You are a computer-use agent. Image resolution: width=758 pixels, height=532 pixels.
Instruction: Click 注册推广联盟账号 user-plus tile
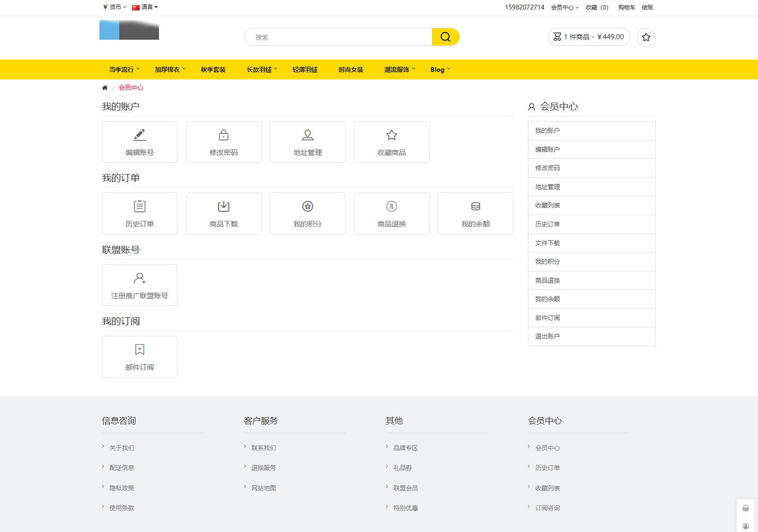pos(140,285)
